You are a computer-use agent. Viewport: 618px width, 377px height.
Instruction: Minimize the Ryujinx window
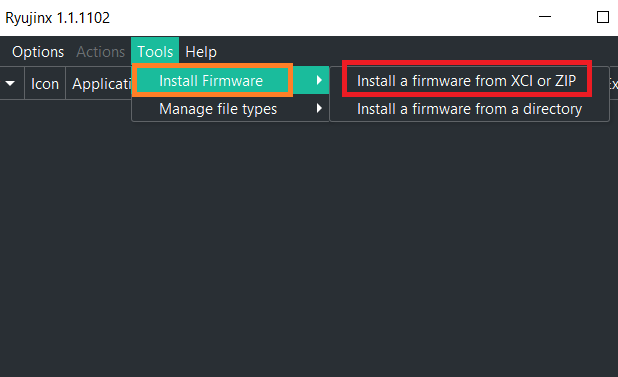click(x=545, y=17)
